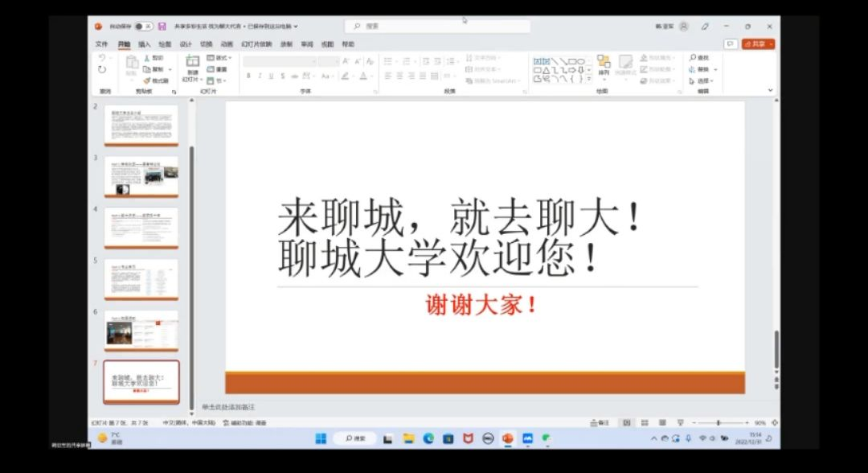Click the orange Share button
Viewport: 868px width, 473px height.
[758, 44]
